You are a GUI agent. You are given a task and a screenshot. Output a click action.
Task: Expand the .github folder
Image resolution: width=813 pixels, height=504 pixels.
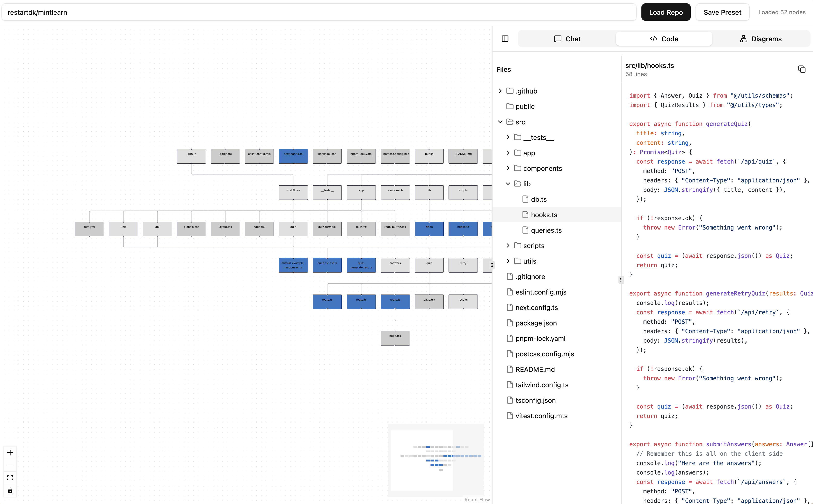[500, 91]
